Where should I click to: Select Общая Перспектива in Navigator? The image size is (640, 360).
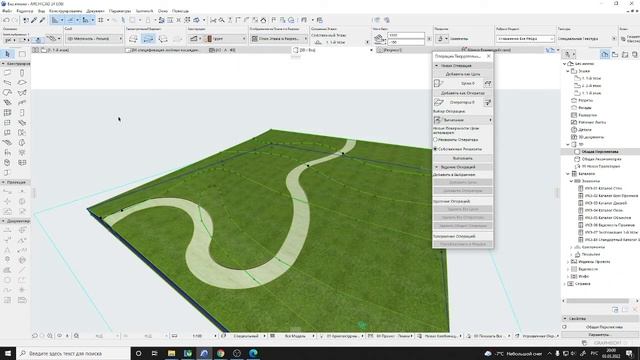pos(600,151)
